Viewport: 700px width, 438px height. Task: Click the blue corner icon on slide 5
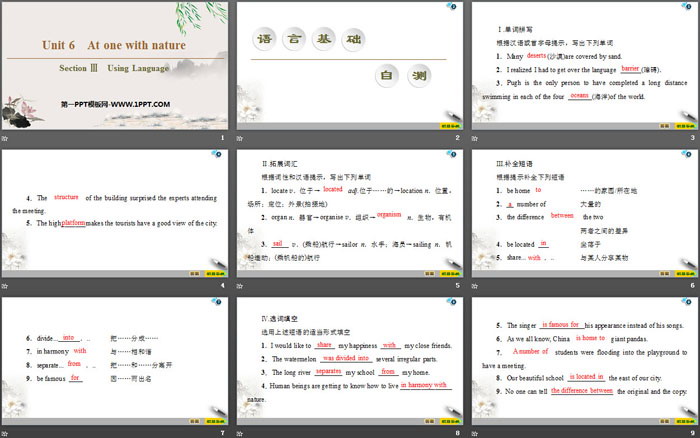click(452, 154)
